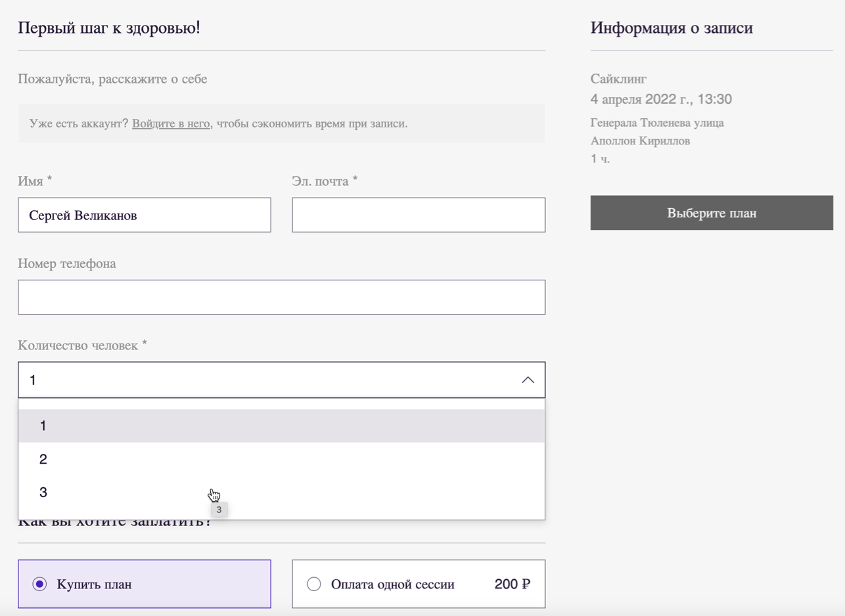Click the Номер телефона input field

281,297
